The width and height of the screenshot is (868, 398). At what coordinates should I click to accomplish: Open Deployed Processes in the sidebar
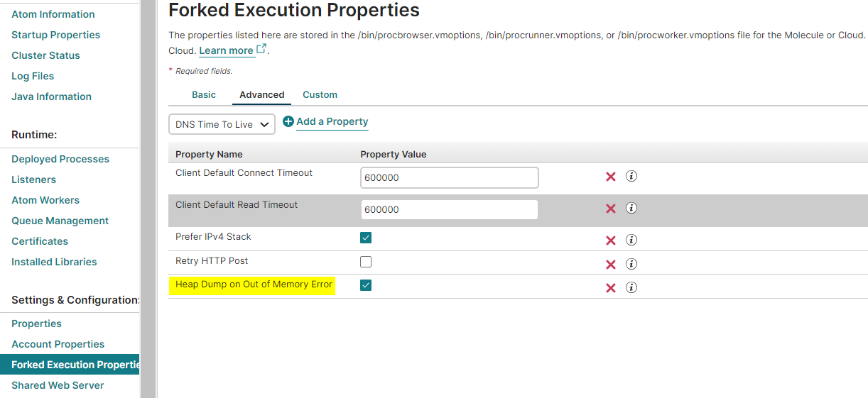pos(60,159)
